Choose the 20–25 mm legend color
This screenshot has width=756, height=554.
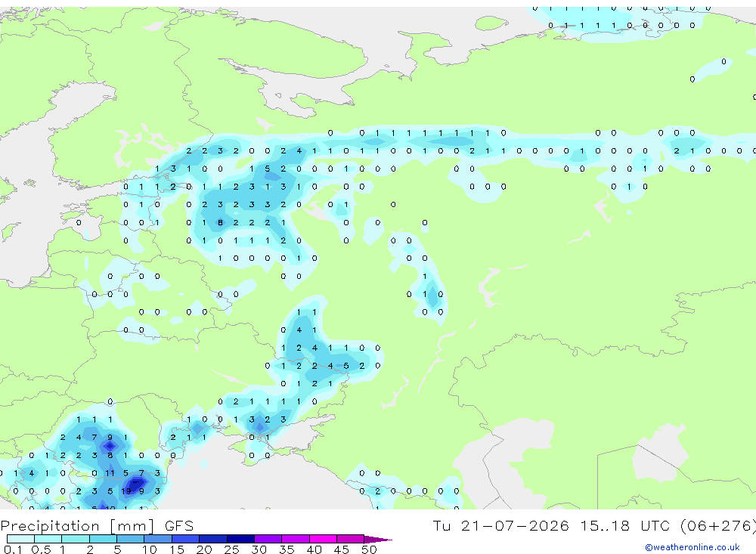tap(213, 539)
